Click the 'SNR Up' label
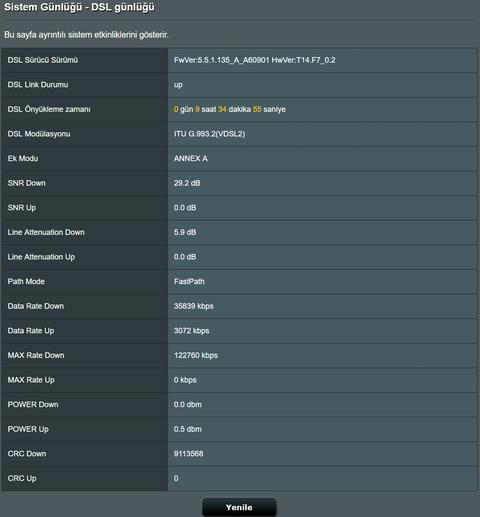This screenshot has height=517, width=480. click(22, 208)
